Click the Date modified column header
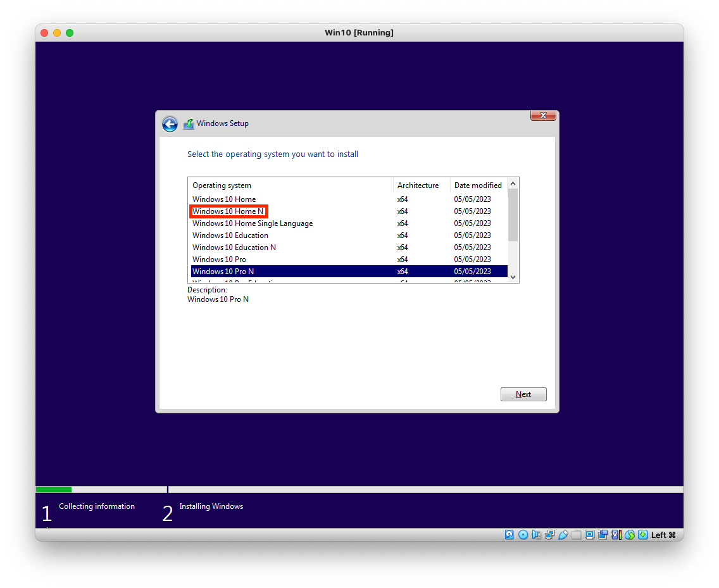The width and height of the screenshot is (719, 588). [478, 185]
